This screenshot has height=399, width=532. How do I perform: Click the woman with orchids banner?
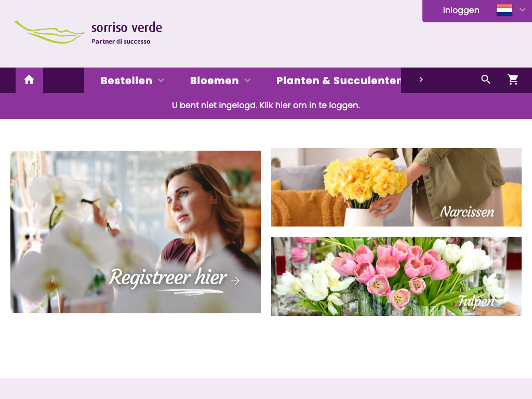pos(136,232)
